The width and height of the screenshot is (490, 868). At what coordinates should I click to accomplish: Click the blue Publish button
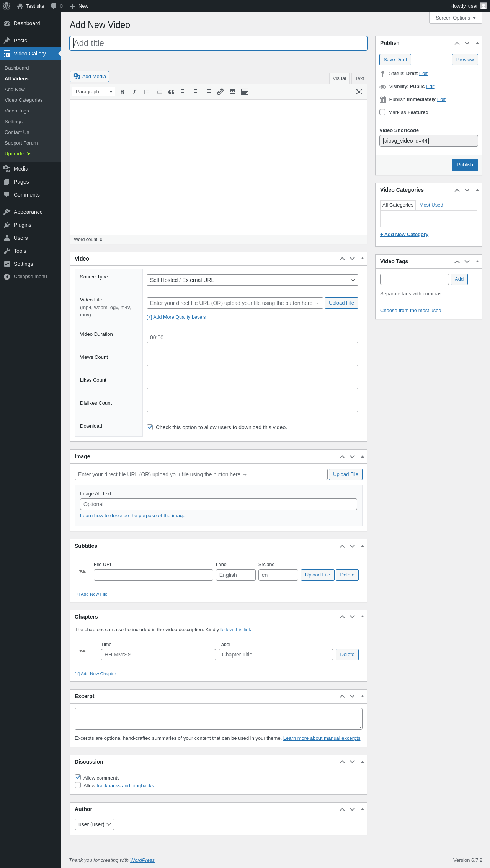[x=465, y=165]
